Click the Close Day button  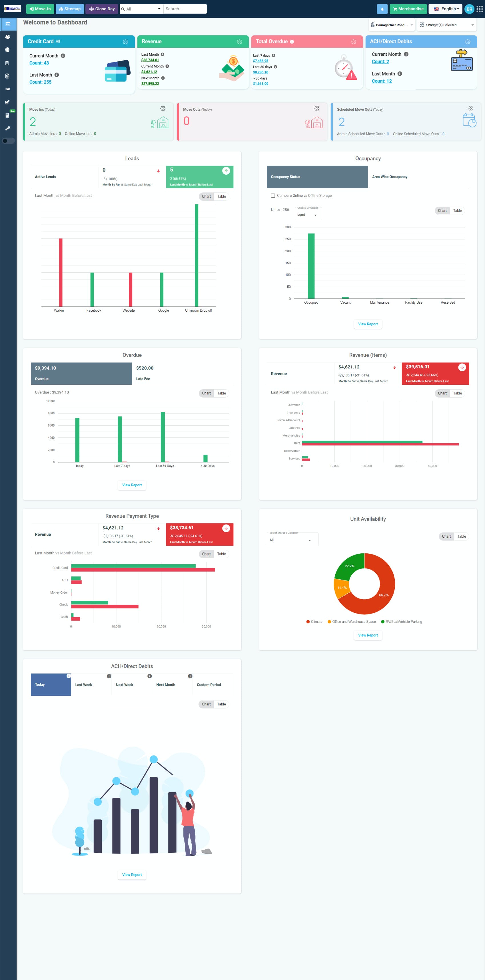pos(102,9)
